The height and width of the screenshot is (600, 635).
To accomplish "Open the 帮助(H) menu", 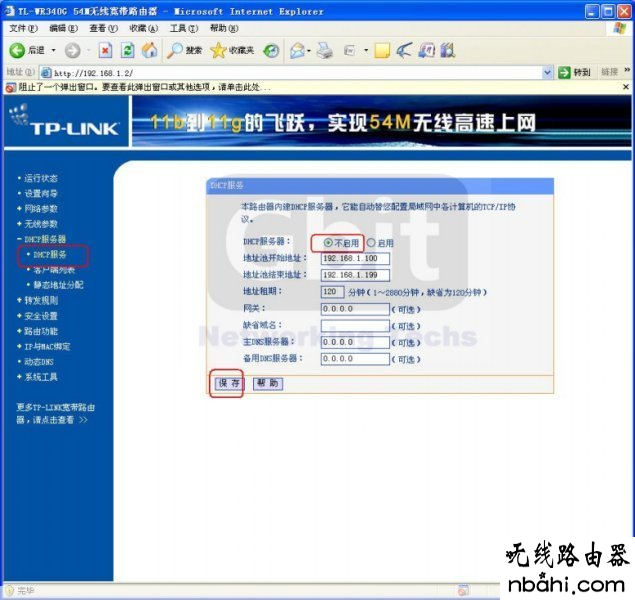I will [224, 28].
